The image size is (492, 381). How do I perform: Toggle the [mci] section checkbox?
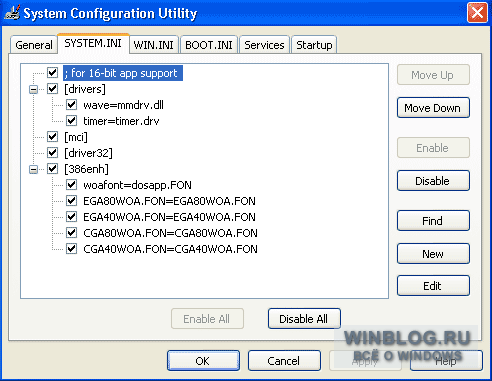pyautogui.click(x=52, y=137)
